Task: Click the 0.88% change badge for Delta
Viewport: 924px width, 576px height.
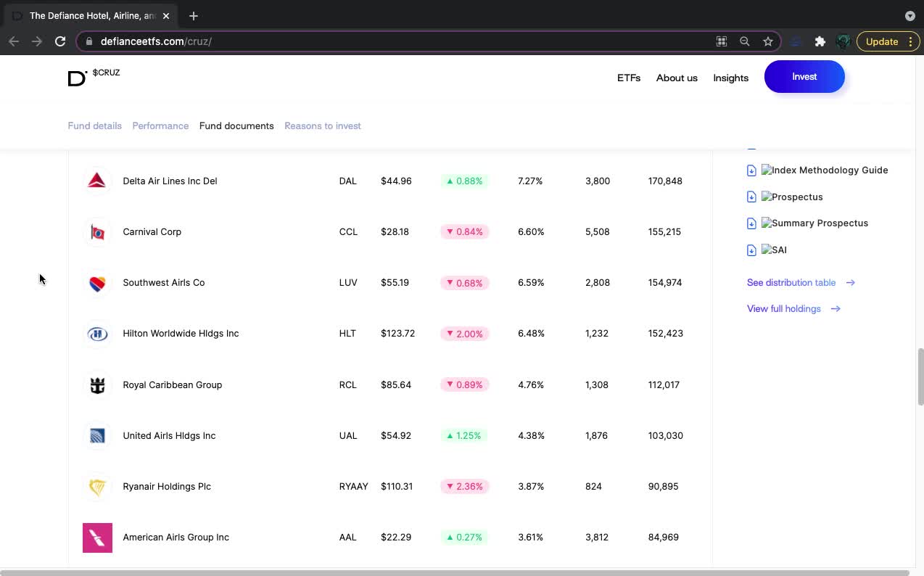Action: point(465,181)
